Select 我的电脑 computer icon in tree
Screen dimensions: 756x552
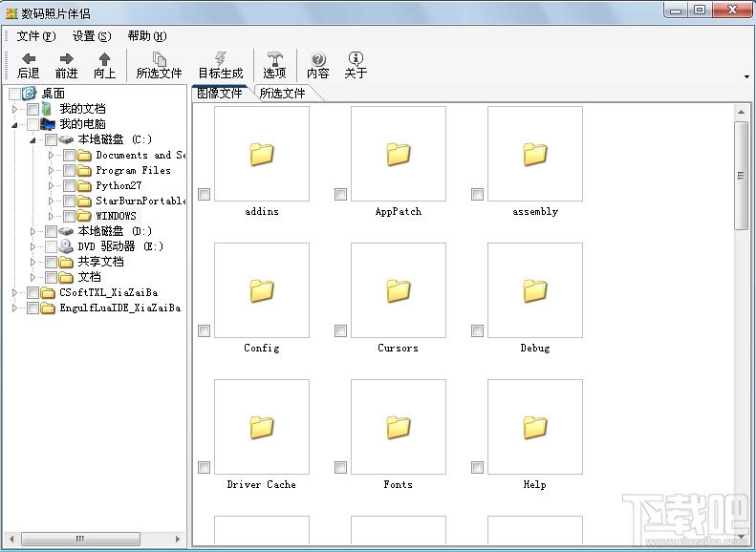48,124
